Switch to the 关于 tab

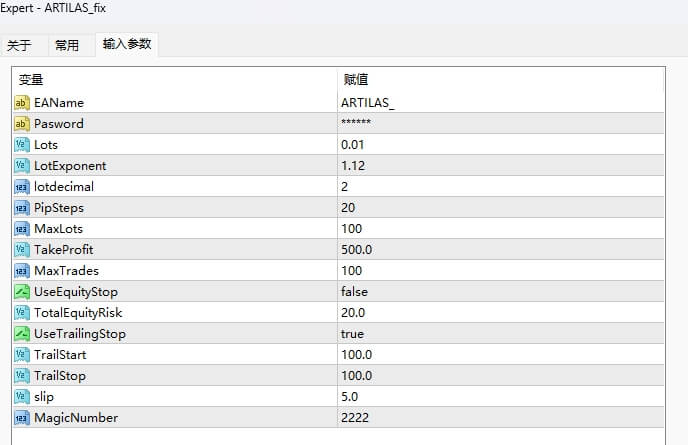click(x=20, y=45)
